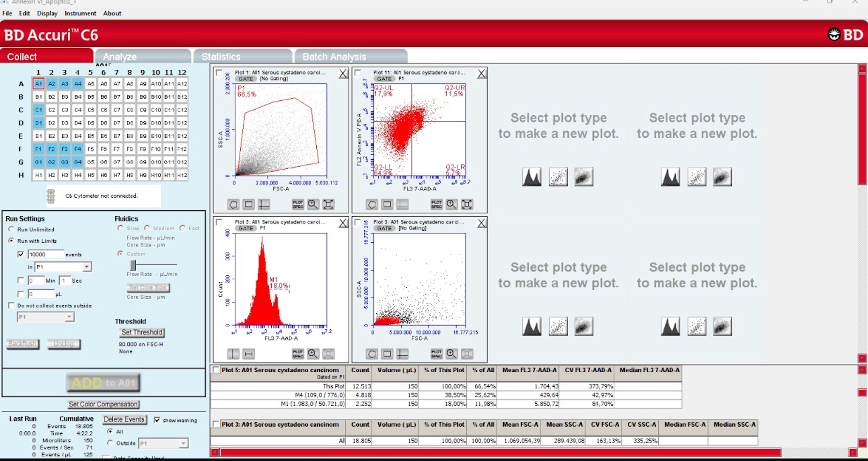
Task: Open Plot Spec for Plot 5 histogram
Action: coord(298,354)
